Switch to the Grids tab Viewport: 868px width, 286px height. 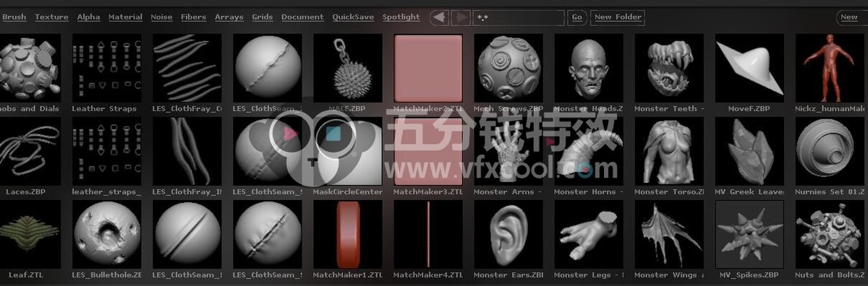click(x=262, y=17)
